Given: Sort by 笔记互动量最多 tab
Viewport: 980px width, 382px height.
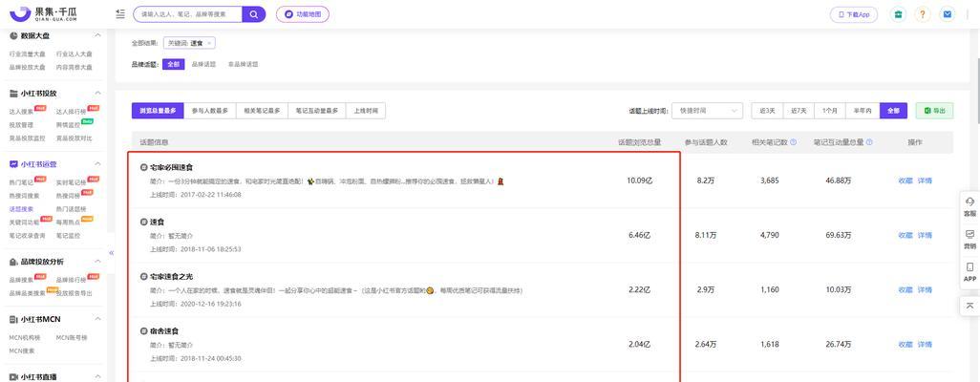Looking at the screenshot, I should click(316, 111).
